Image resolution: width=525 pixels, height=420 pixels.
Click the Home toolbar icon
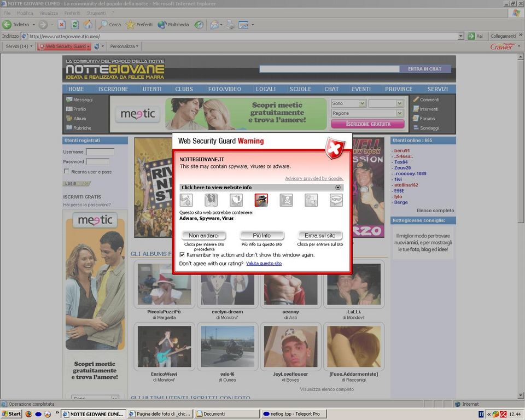[x=87, y=25]
